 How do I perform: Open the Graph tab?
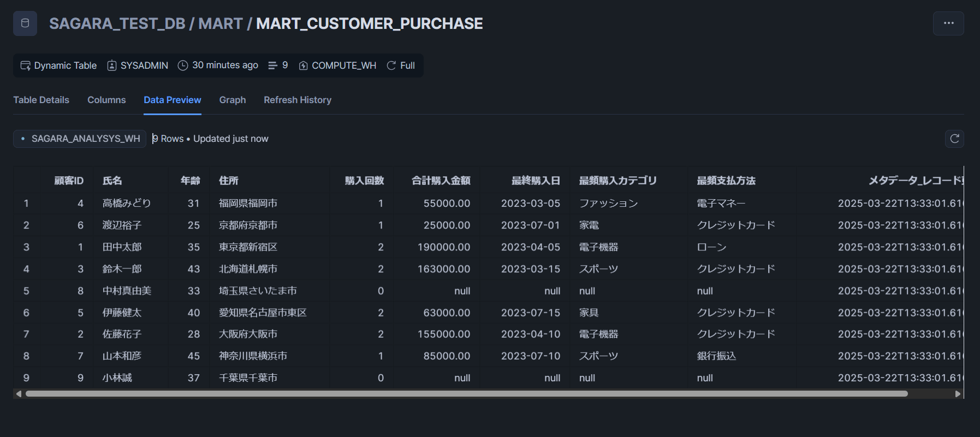[233, 100]
